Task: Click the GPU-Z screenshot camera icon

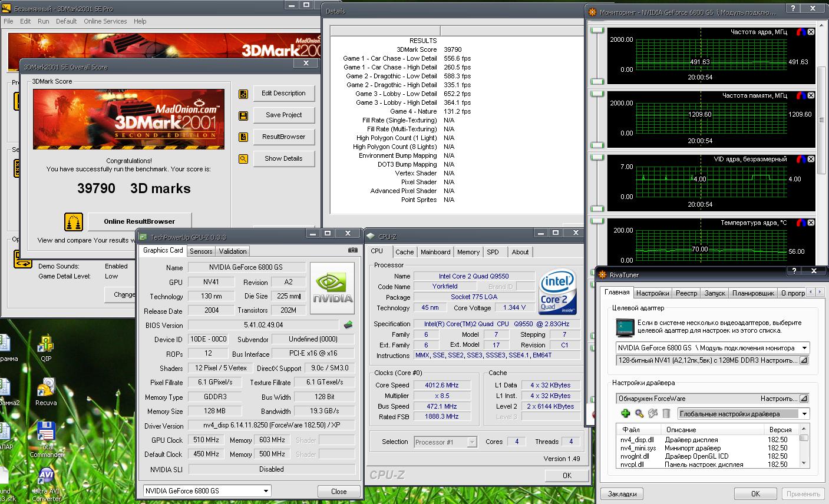Action: (352, 250)
